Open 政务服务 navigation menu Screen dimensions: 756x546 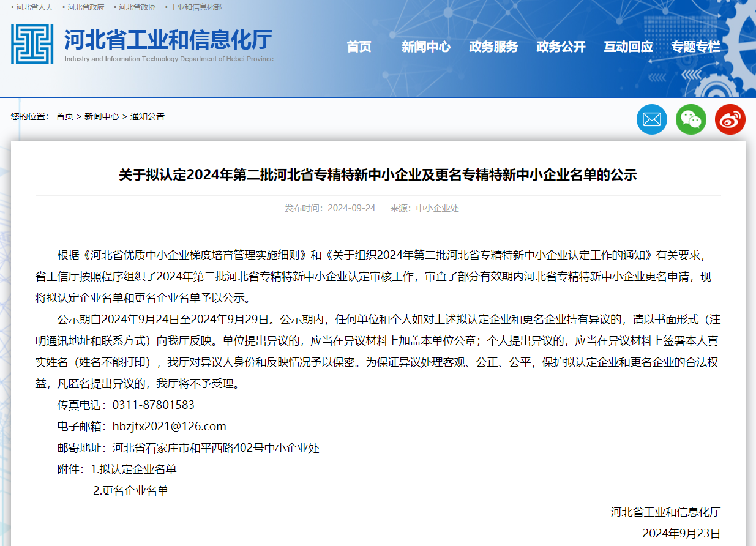coord(493,47)
